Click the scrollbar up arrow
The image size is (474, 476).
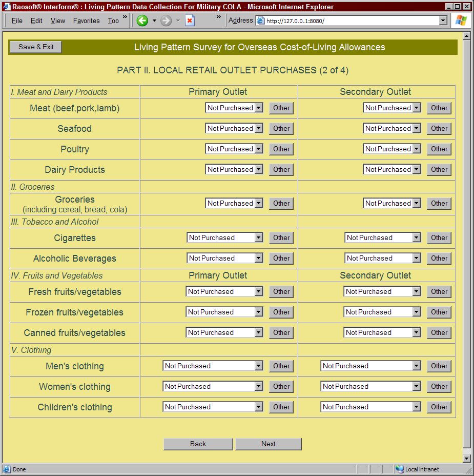tap(467, 36)
